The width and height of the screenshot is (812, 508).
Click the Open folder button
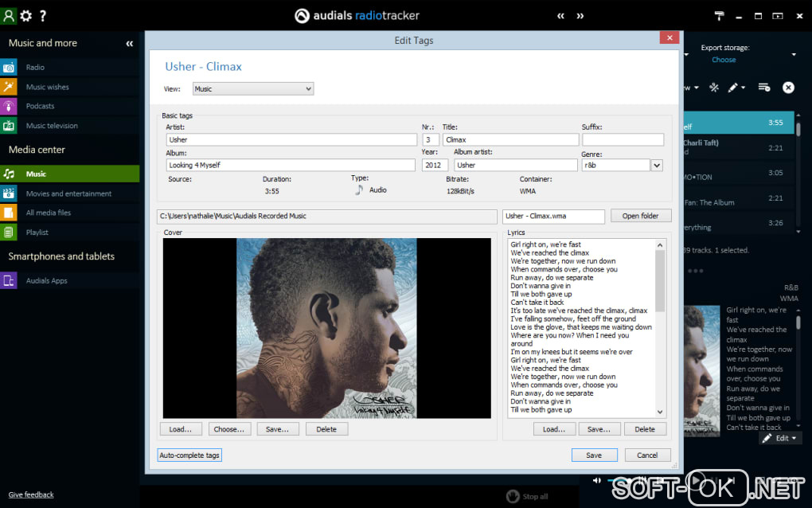641,216
